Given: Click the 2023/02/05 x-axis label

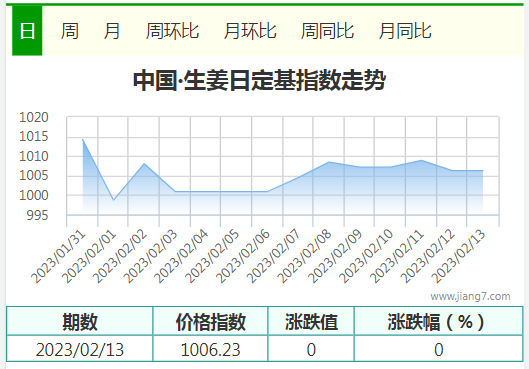Looking at the screenshot, I should tap(213, 257).
